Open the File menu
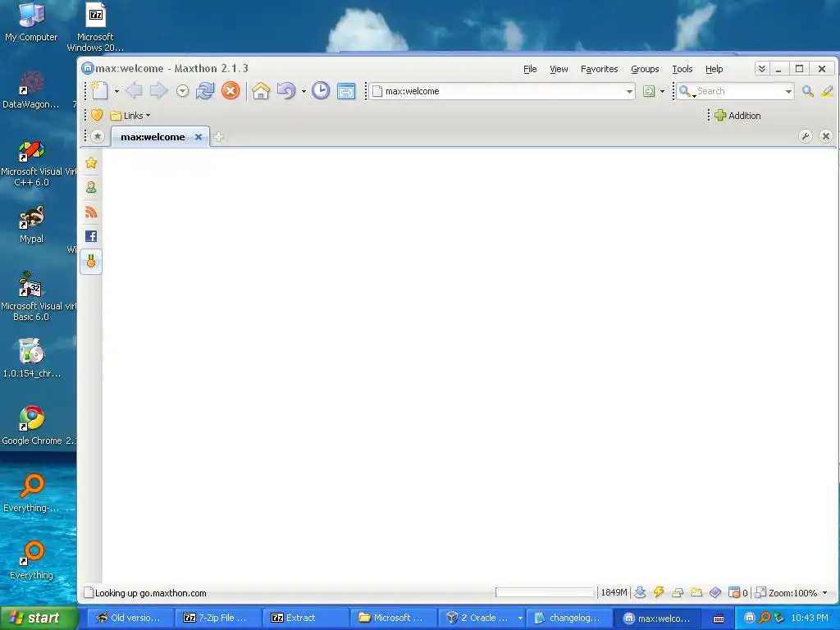The height and width of the screenshot is (630, 840). click(530, 69)
